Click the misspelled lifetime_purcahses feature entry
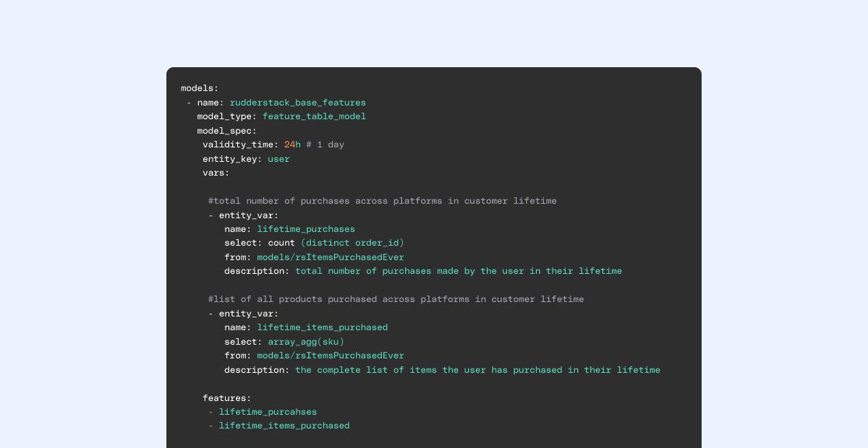This screenshot has width=868, height=448. [268, 412]
